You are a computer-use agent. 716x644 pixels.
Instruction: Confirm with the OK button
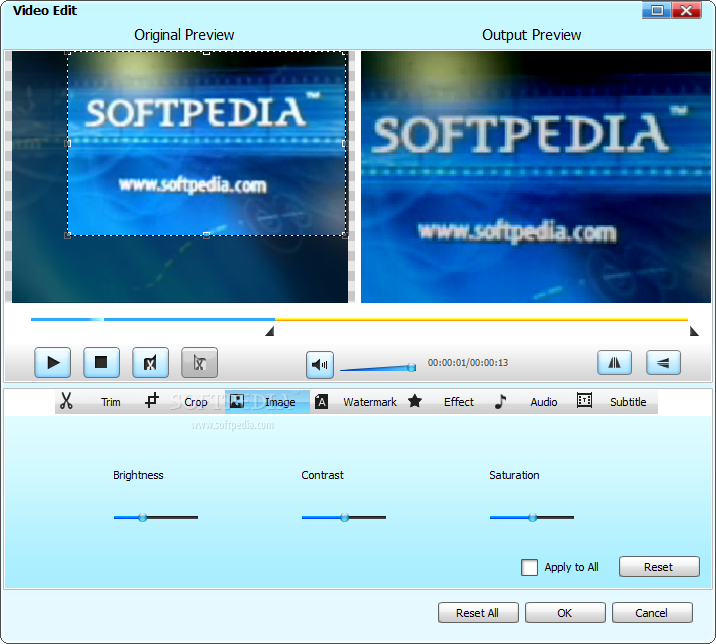pos(565,612)
